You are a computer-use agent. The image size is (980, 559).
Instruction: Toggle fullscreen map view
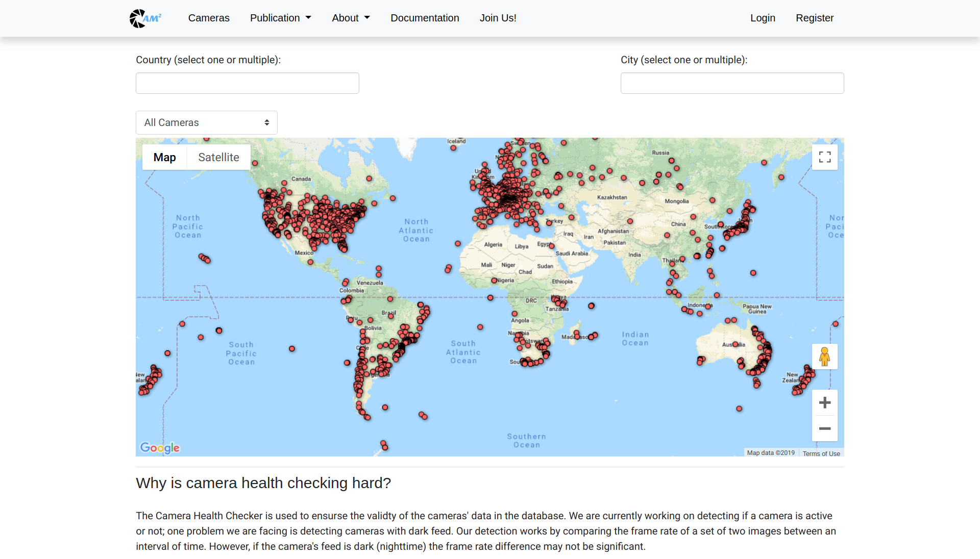825,157
